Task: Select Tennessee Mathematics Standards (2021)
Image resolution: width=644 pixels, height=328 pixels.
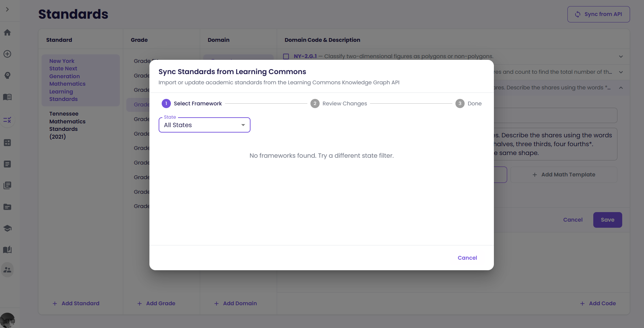Action: (81, 125)
